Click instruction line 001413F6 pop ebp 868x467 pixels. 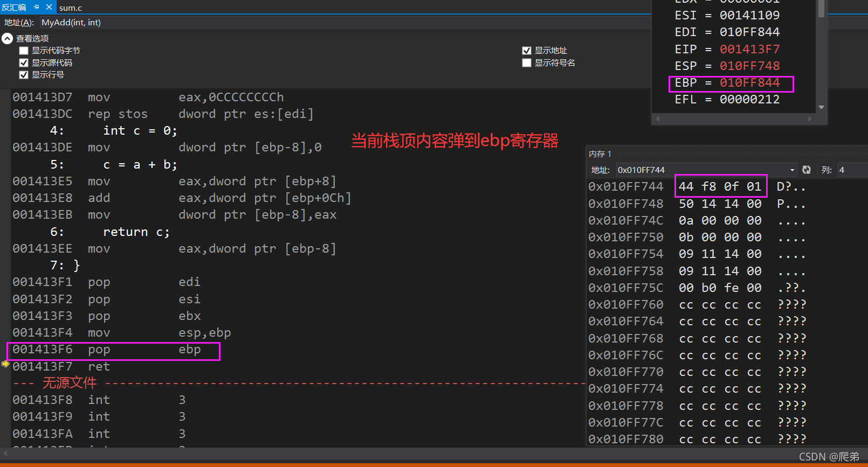pos(107,350)
